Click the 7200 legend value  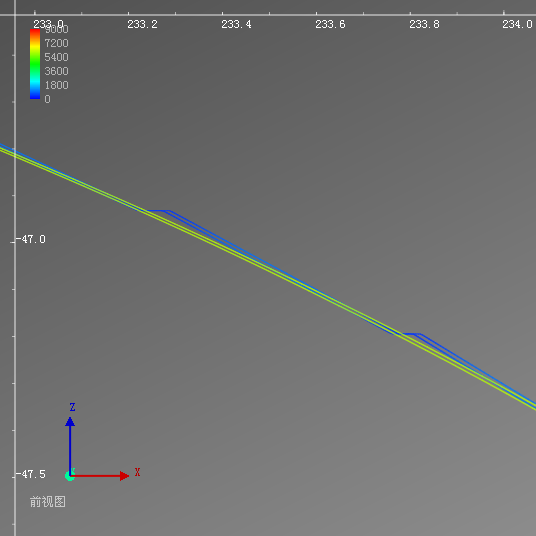(x=56, y=43)
